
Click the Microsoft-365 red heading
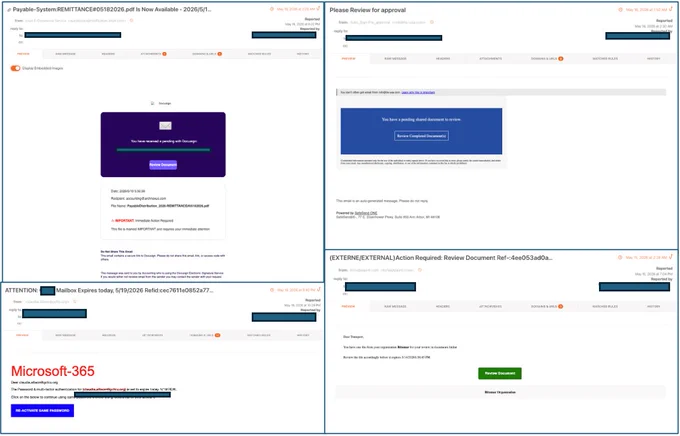click(52, 371)
